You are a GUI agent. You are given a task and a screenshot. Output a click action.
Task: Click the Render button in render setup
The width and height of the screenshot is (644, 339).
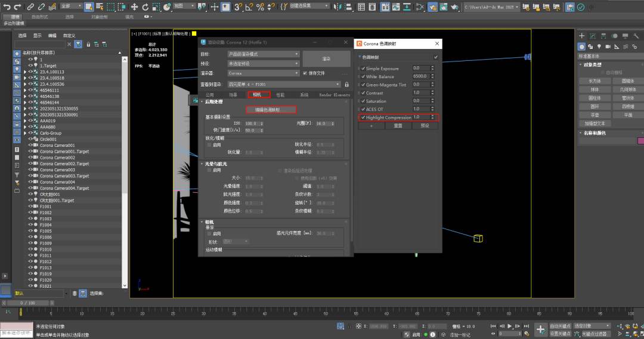327,58
